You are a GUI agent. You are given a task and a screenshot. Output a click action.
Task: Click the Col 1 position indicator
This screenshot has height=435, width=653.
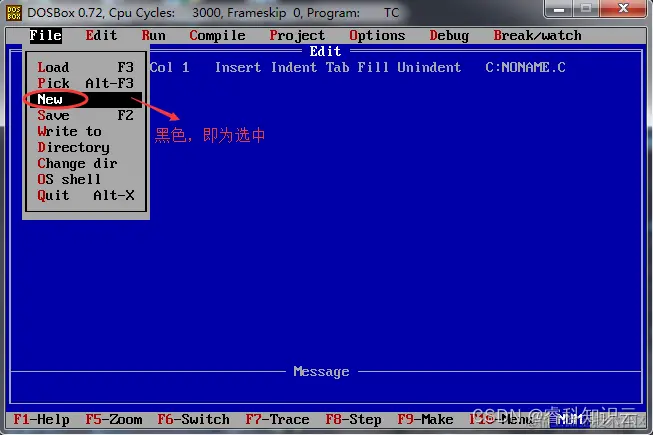tap(169, 67)
